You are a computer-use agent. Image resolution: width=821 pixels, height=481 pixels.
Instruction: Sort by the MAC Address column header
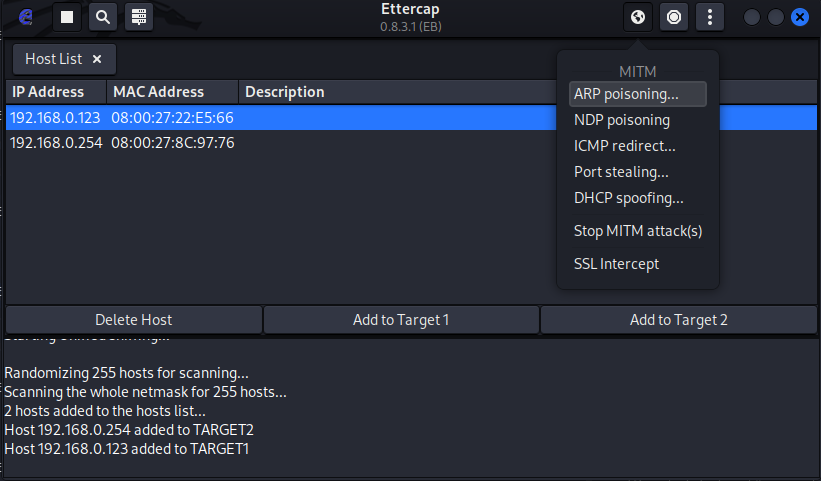tap(173, 92)
